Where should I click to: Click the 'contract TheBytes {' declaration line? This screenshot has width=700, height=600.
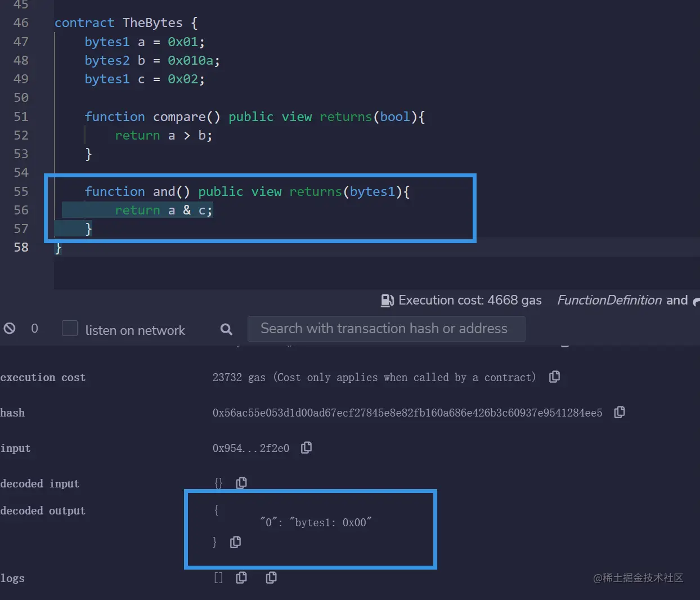point(126,23)
